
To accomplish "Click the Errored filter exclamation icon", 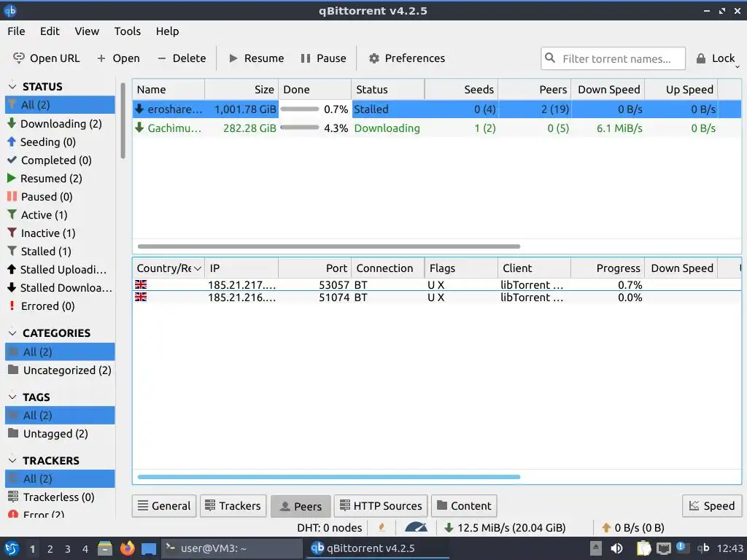I will pyautogui.click(x=12, y=306).
